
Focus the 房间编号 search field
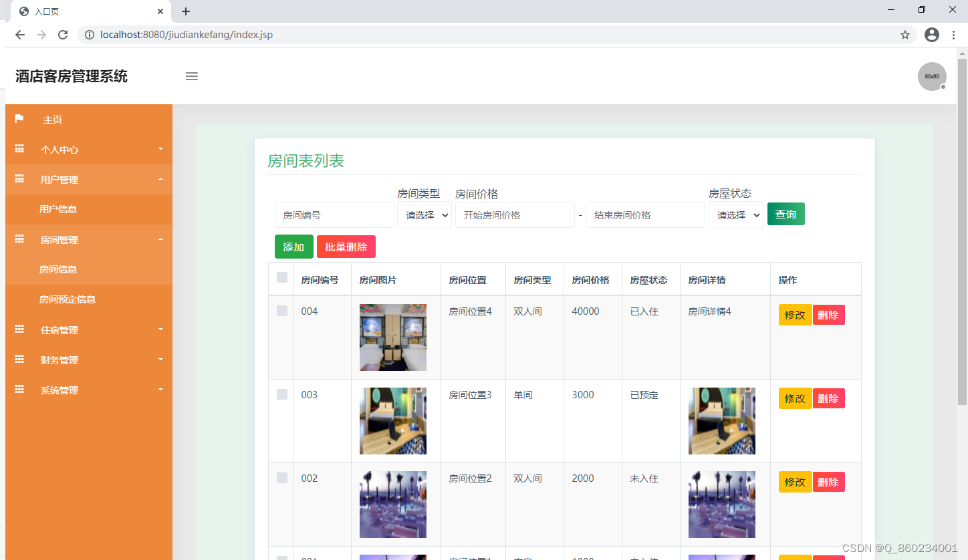[x=334, y=215]
